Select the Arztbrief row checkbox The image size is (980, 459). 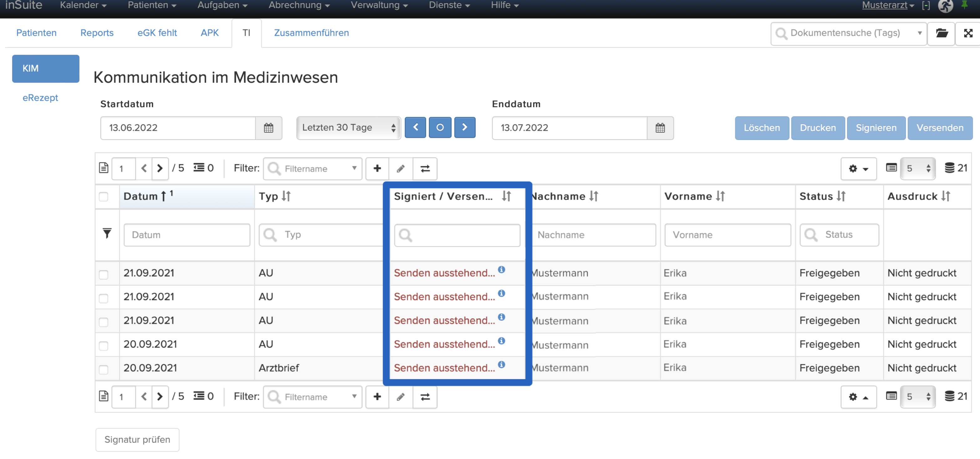[104, 369]
